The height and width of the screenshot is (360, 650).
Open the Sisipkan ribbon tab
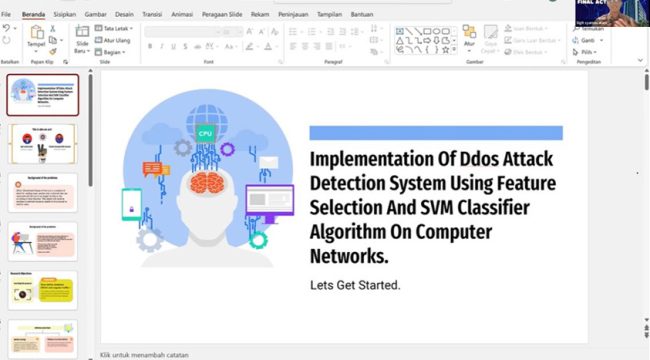pyautogui.click(x=65, y=14)
